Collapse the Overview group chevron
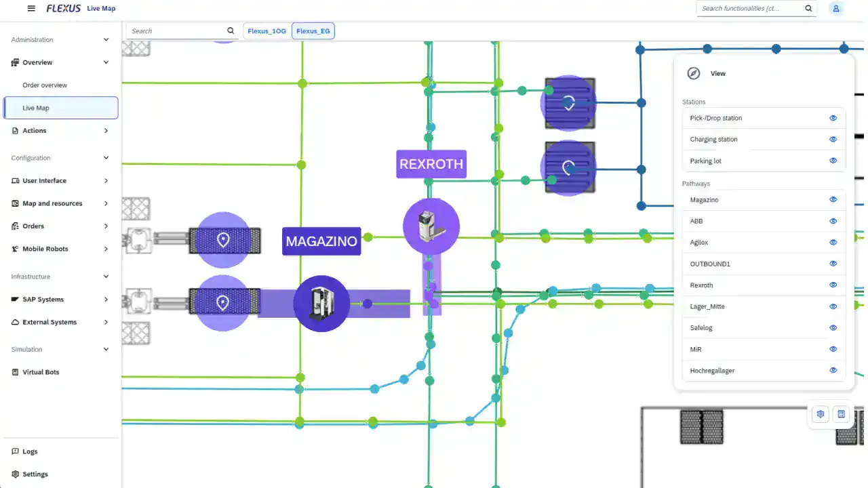 106,62
